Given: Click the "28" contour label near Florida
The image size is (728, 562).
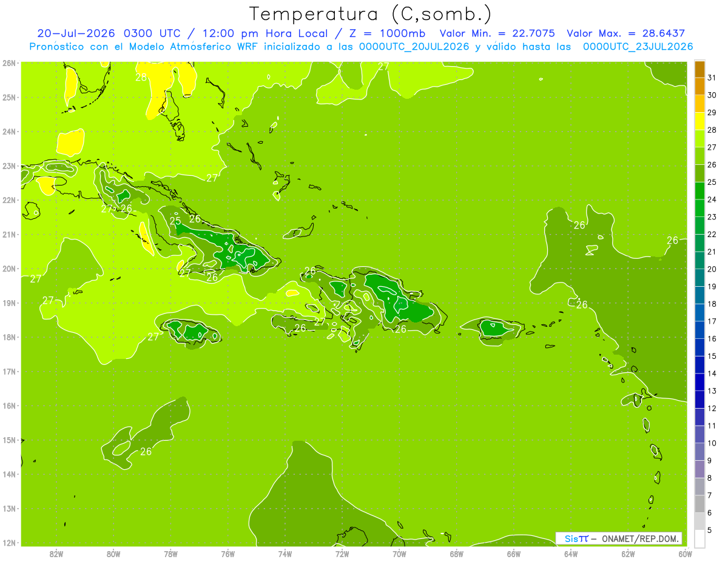Looking at the screenshot, I should pos(141,78).
